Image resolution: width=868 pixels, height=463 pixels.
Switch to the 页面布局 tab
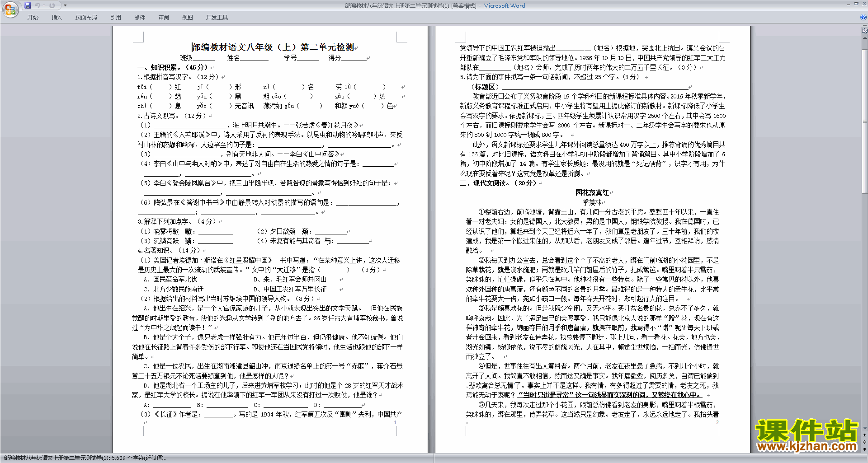86,17
